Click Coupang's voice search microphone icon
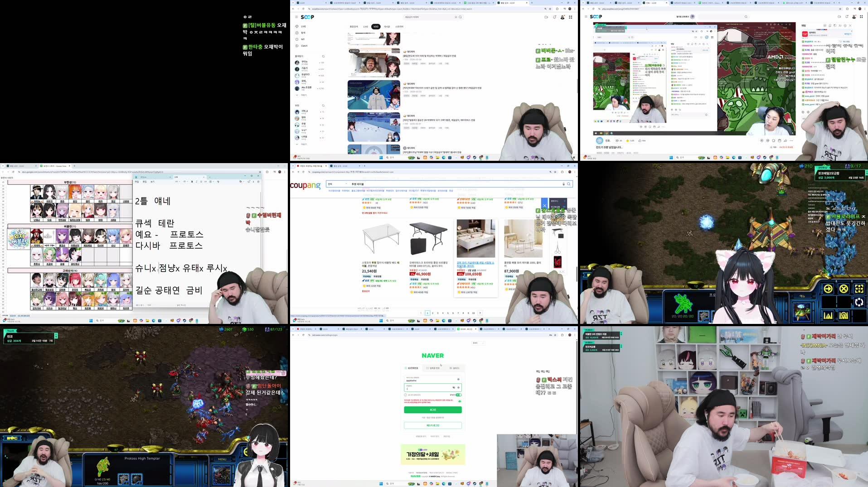Image resolution: width=868 pixels, height=487 pixels. [563, 184]
